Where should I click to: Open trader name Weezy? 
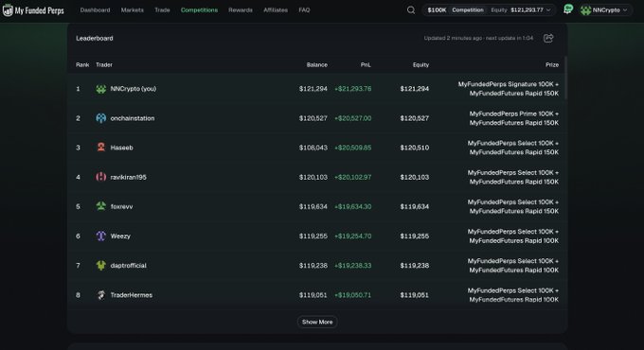point(120,236)
